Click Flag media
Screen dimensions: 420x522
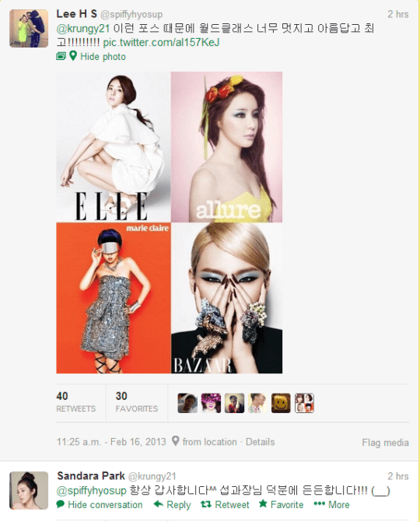(385, 443)
